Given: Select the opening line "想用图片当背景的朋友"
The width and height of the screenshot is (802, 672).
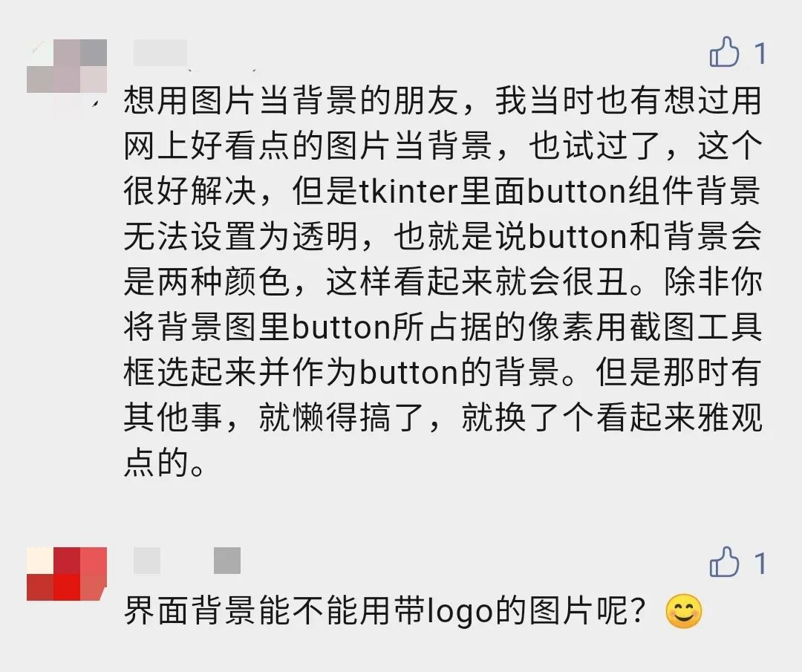Looking at the screenshot, I should point(291,100).
